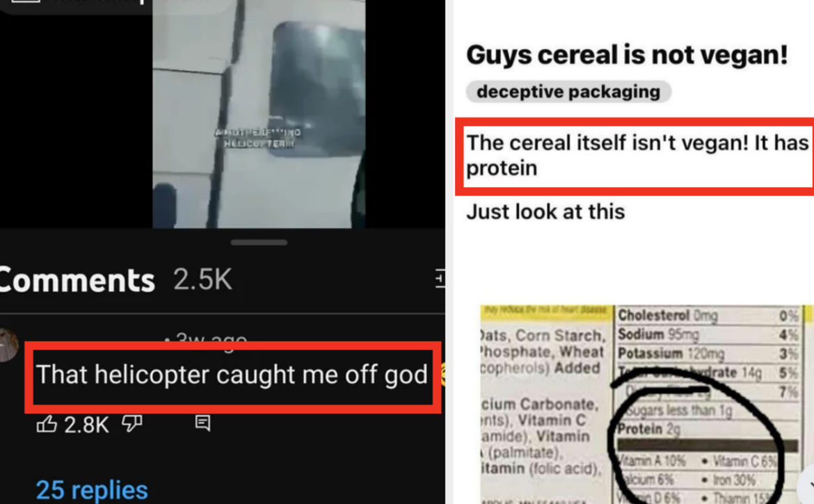The image size is (814, 504).
Task: Select 'The cereal itself isn't vegan' post text
Action: point(637,155)
